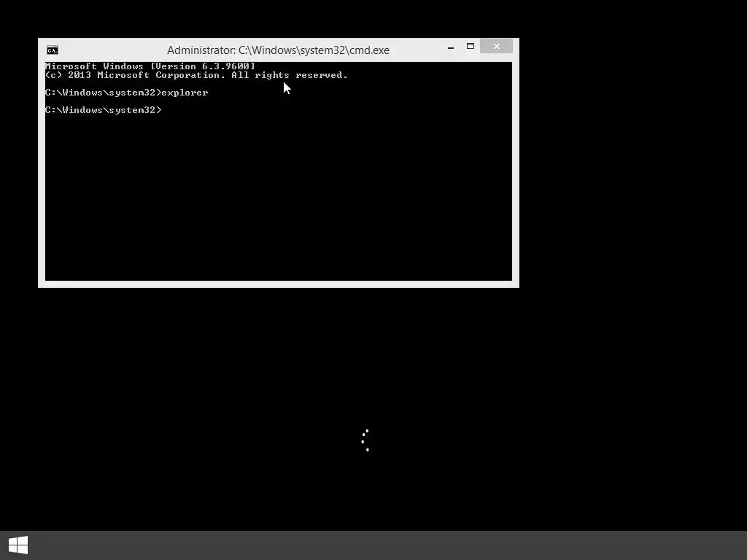The width and height of the screenshot is (747, 560).
Task: Click the '(c) 2013 Microsoft Corporation' line
Action: coord(196,75)
